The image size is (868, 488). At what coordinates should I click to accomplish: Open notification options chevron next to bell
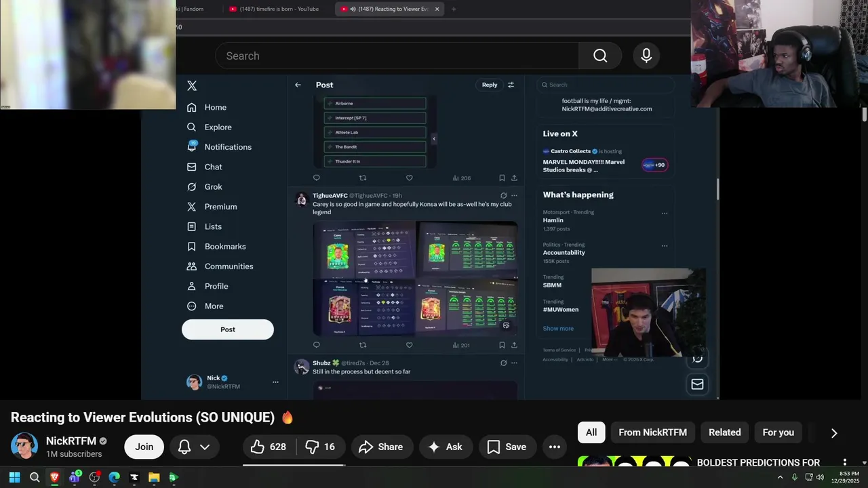pos(205,447)
